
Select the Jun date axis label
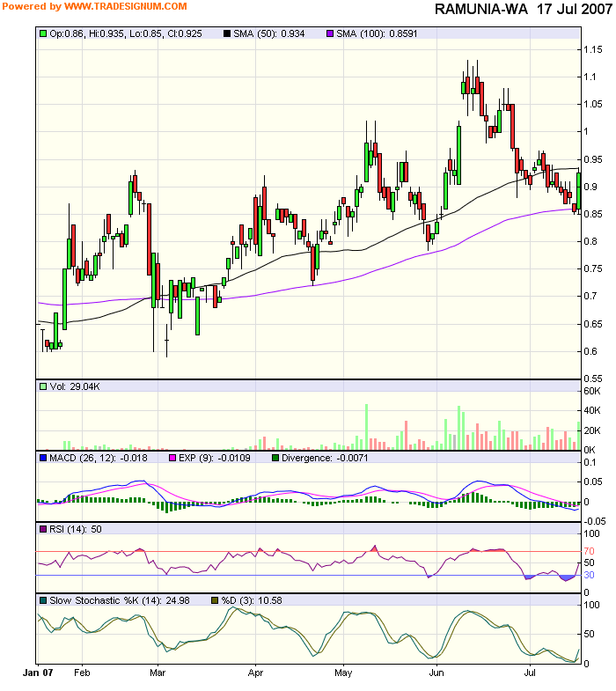436,672
